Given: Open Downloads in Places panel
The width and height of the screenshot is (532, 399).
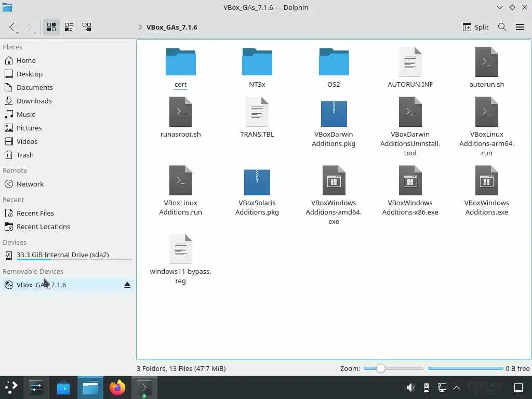Looking at the screenshot, I should (x=68, y=101).
